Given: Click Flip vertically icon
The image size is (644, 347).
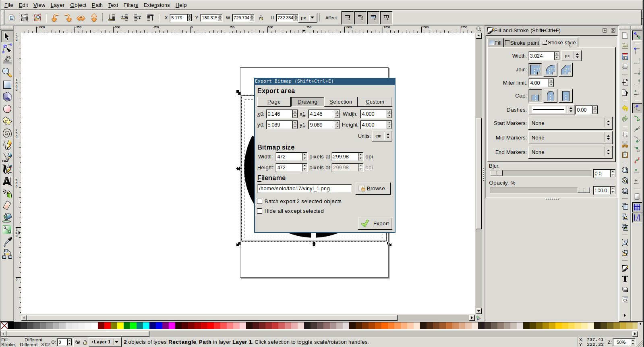Looking at the screenshot, I should tap(94, 18).
